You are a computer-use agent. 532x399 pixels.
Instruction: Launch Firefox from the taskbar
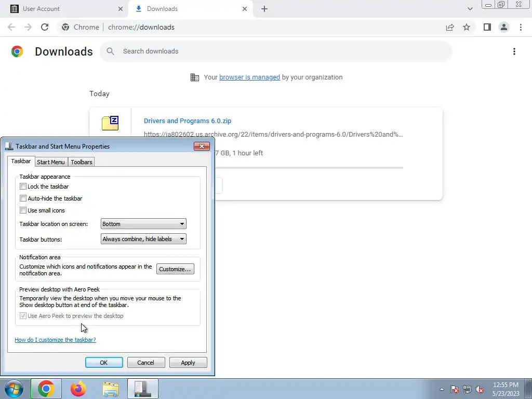coord(78,389)
